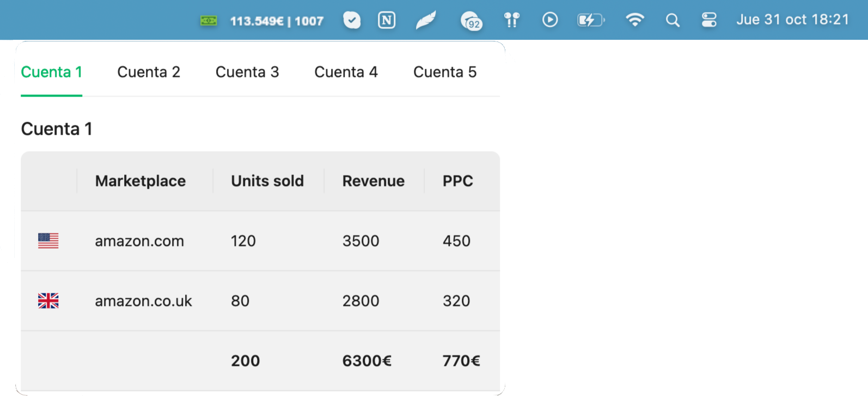
Task: Click the total revenue 6300€
Action: pyautogui.click(x=367, y=361)
